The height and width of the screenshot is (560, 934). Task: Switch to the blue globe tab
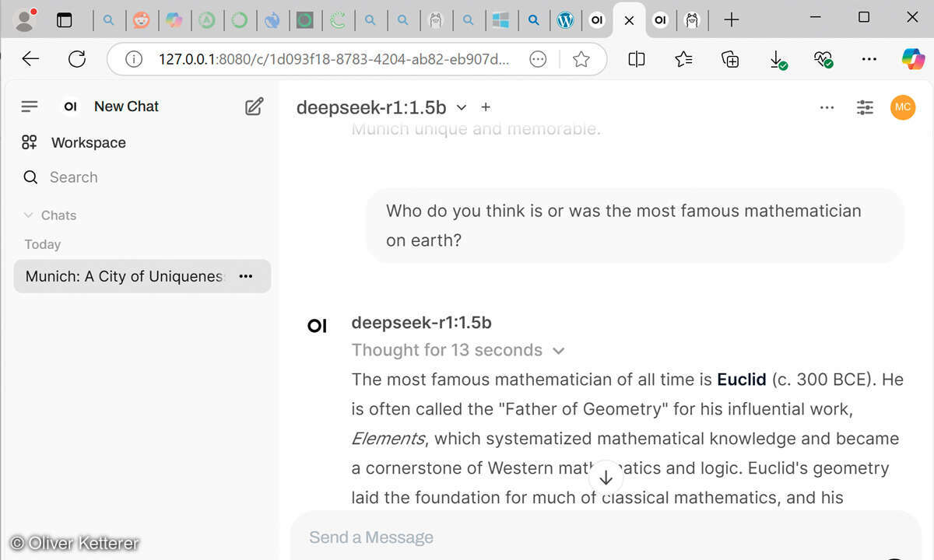[x=272, y=20]
